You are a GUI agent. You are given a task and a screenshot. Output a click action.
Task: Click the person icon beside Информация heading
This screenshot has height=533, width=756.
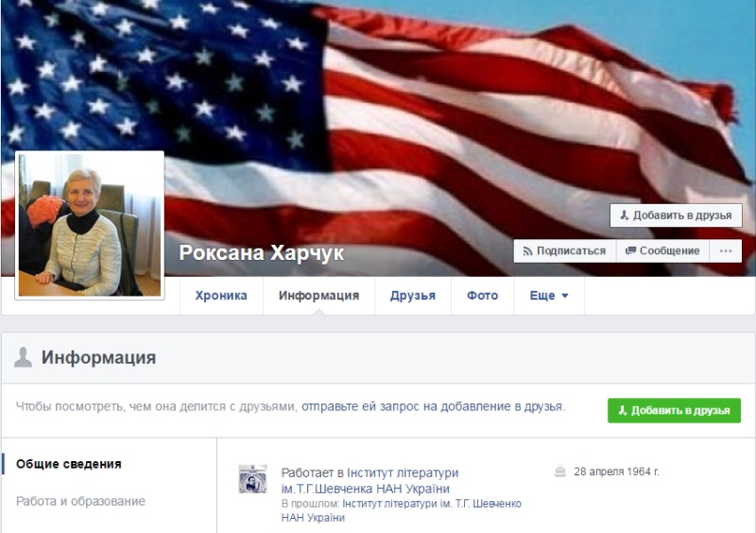[23, 357]
